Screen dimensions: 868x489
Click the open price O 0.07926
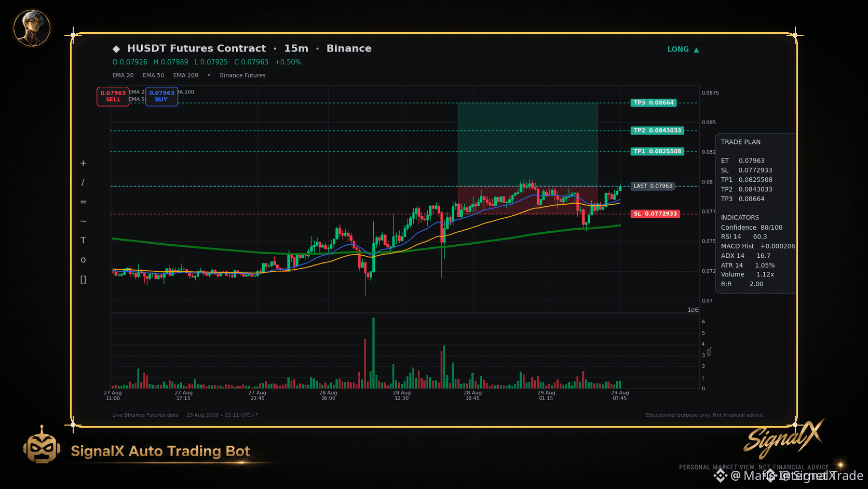point(130,62)
